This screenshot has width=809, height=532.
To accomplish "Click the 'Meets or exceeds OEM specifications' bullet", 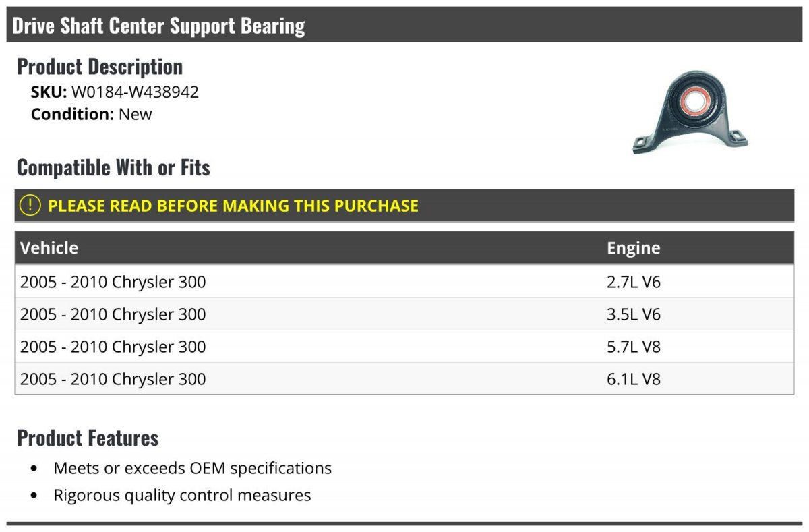I will (x=192, y=468).
